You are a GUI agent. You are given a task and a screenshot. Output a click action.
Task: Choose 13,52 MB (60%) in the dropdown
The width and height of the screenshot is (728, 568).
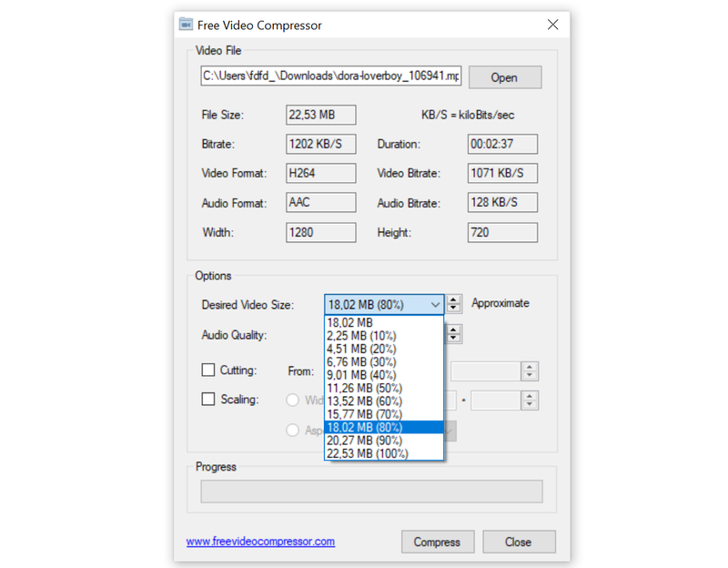tap(384, 401)
